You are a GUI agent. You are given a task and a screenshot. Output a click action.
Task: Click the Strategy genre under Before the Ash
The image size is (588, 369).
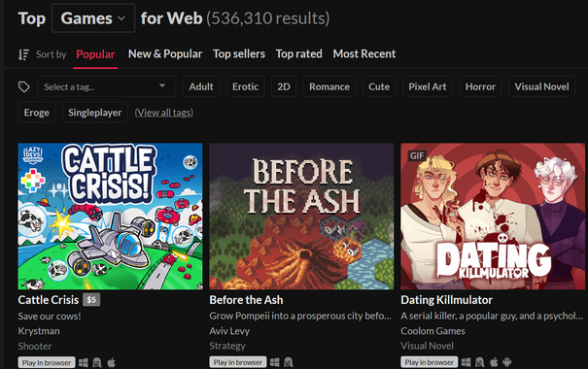point(227,346)
